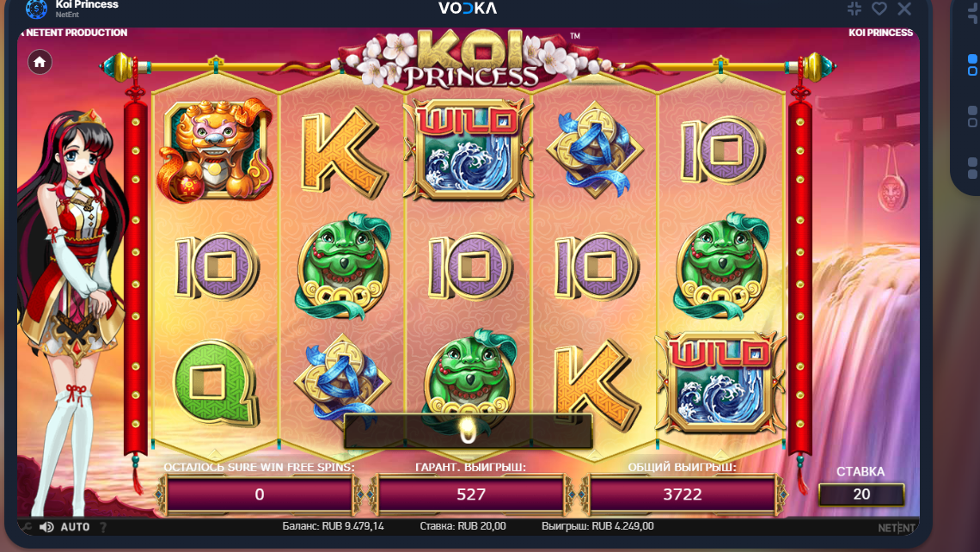This screenshot has height=552, width=980.
Task: Click the remaining Sure Win free spins counter
Action: pyautogui.click(x=260, y=494)
